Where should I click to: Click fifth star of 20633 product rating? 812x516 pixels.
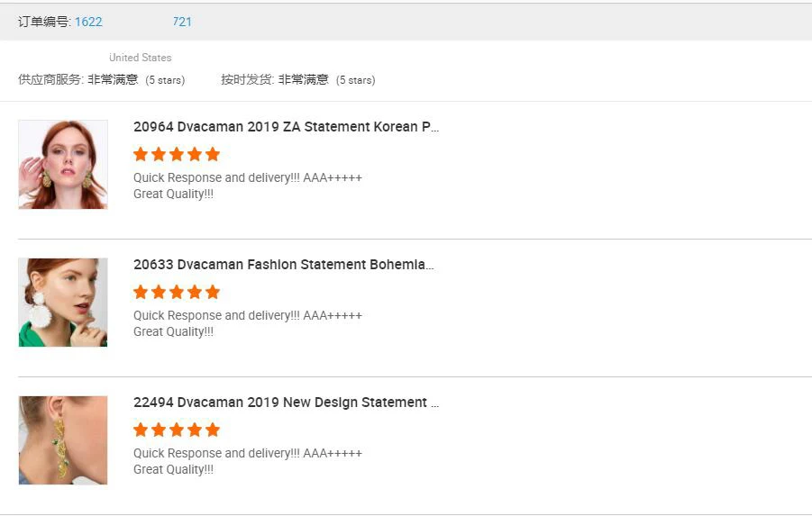coord(213,292)
